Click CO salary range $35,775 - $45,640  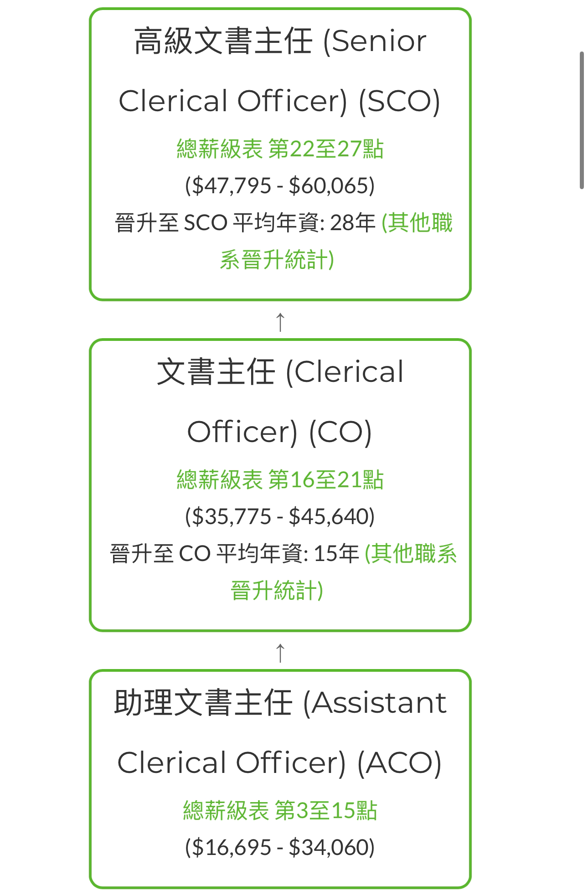280,517
